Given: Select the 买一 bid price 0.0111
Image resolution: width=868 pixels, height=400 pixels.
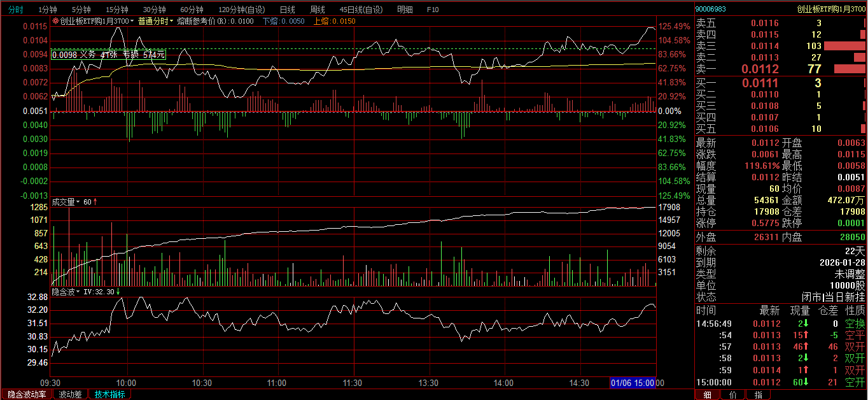Looking at the screenshot, I should (x=760, y=83).
